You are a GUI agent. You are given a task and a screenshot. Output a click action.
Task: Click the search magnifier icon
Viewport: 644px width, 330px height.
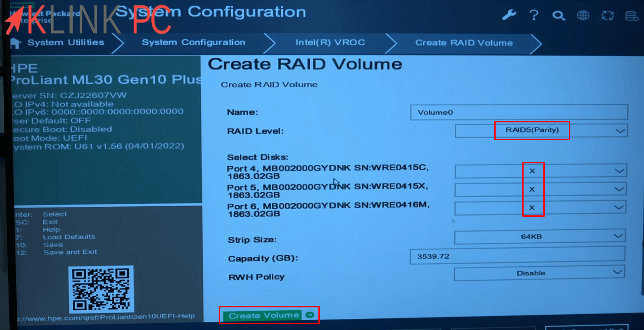[559, 15]
